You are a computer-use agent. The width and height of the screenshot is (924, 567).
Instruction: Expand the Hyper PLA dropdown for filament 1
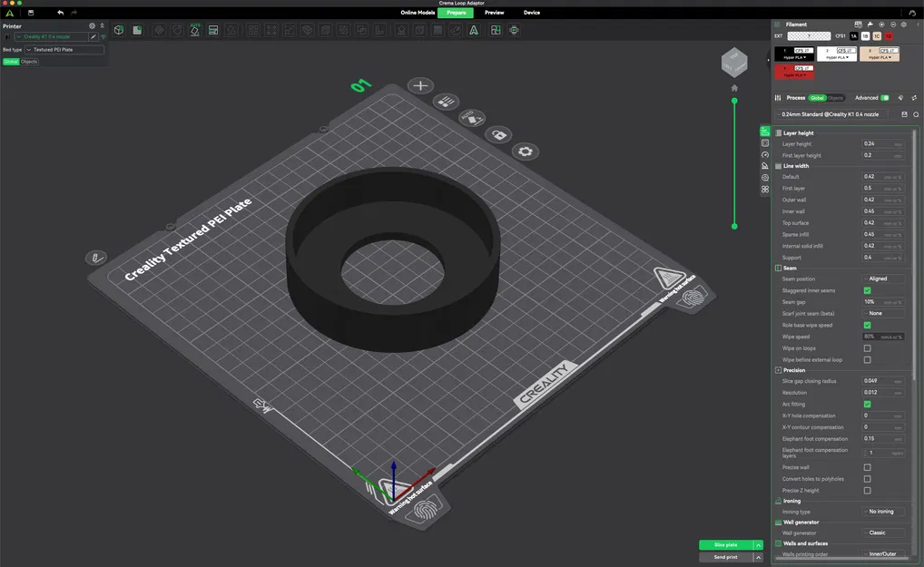795,58
